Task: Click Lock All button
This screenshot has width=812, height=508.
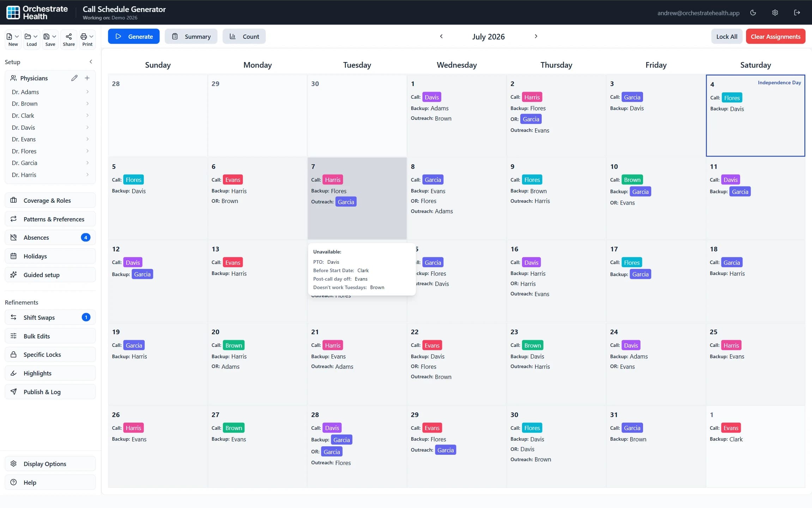Action: pos(727,36)
